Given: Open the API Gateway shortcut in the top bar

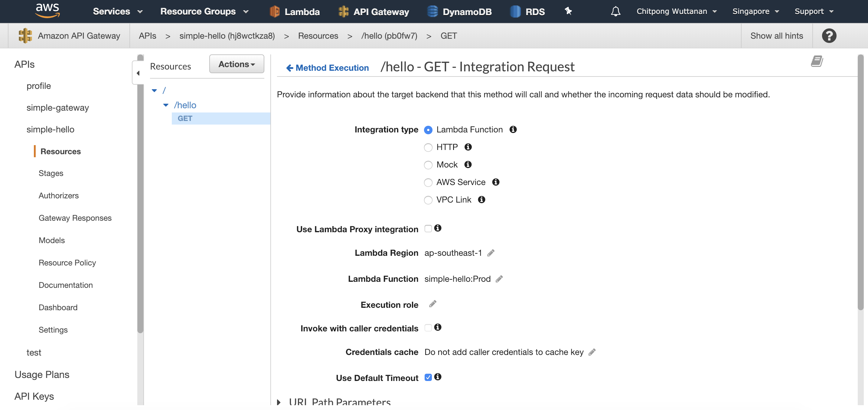Looking at the screenshot, I should (x=373, y=12).
